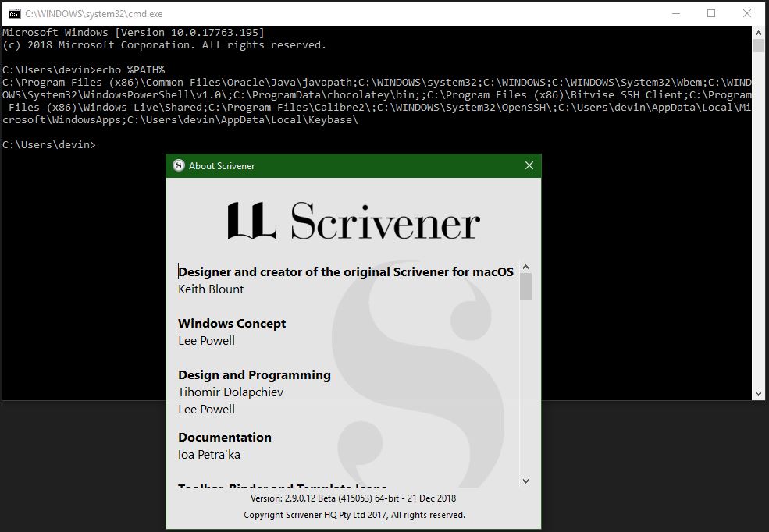Click the Scrivener HQ copyright line
This screenshot has height=532, width=769.
click(354, 515)
